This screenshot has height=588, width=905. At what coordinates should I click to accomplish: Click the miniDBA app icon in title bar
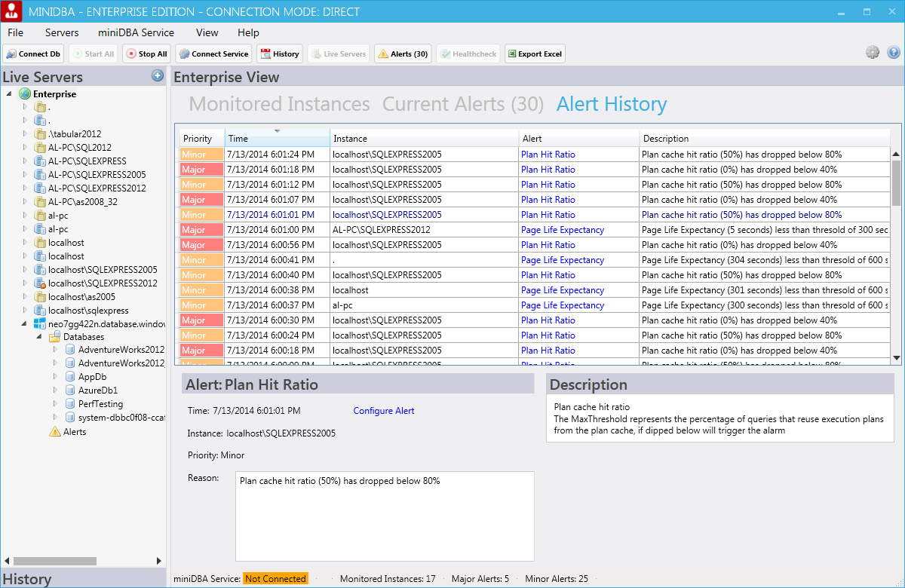[13, 12]
